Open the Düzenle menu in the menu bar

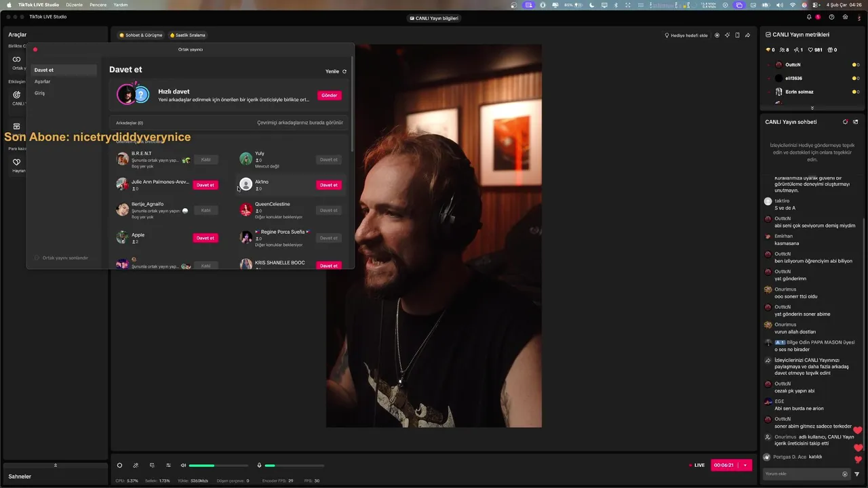(x=75, y=5)
